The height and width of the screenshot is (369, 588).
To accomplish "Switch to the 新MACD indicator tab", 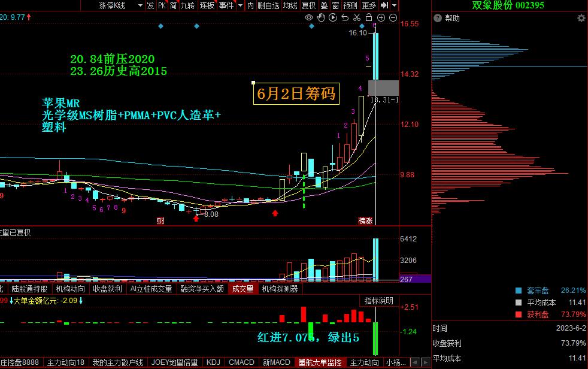I will point(277,362).
